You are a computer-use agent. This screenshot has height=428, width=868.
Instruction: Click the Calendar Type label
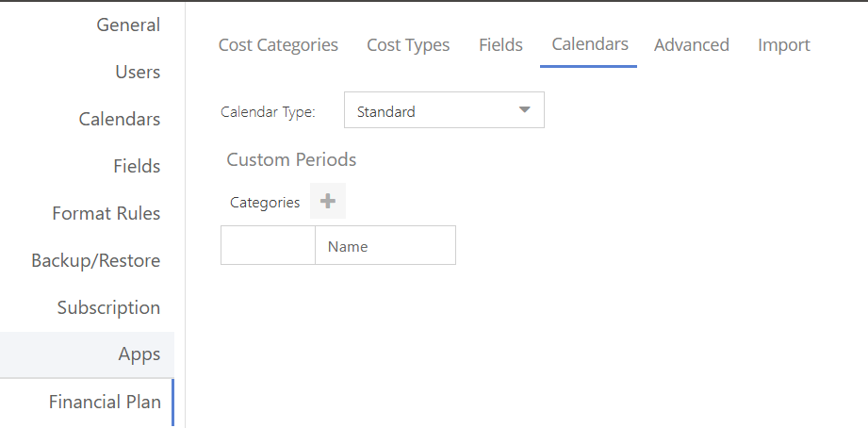[x=268, y=112]
